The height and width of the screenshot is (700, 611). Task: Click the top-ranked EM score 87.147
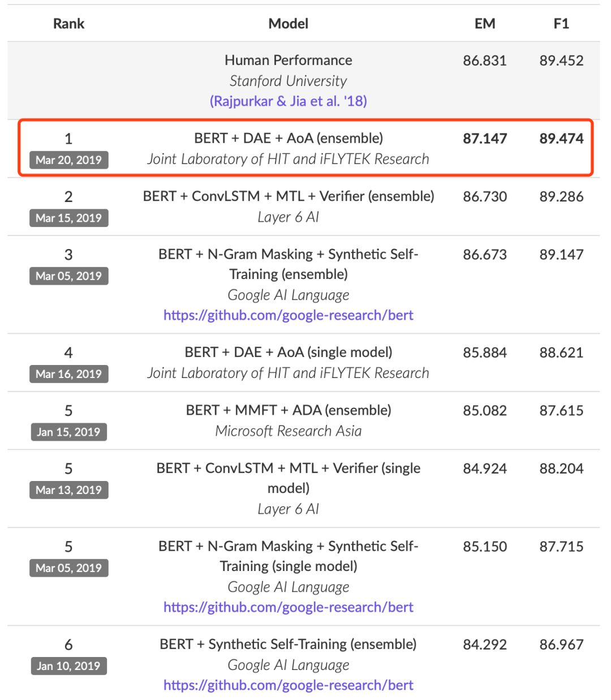pyautogui.click(x=485, y=139)
